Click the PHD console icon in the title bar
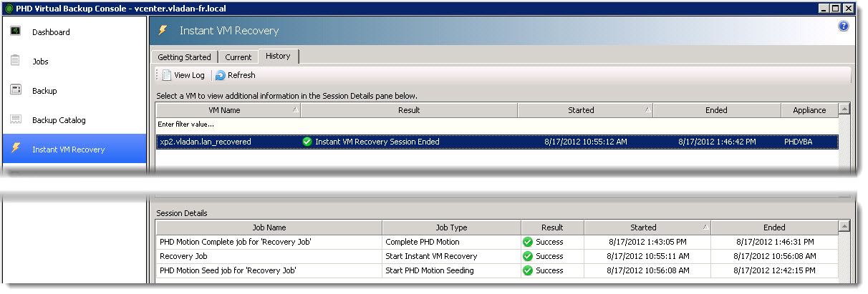 (8, 8)
